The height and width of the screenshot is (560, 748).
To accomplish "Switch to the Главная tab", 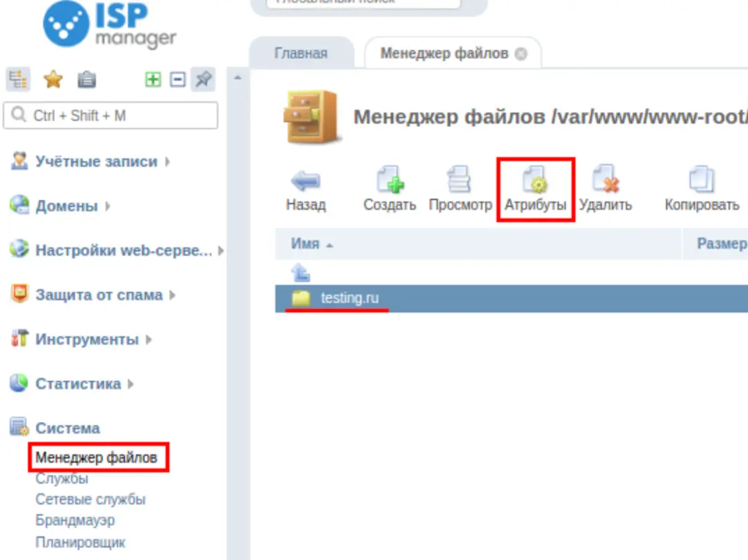I will pos(301,53).
